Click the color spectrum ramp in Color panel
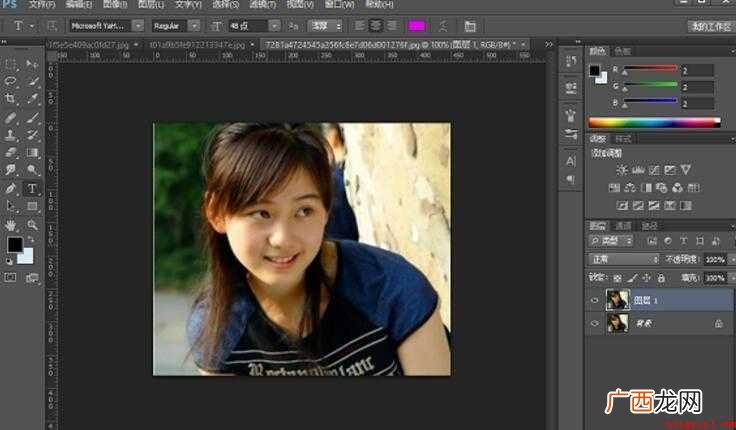Screen dimensions: 736x430 pos(654,123)
